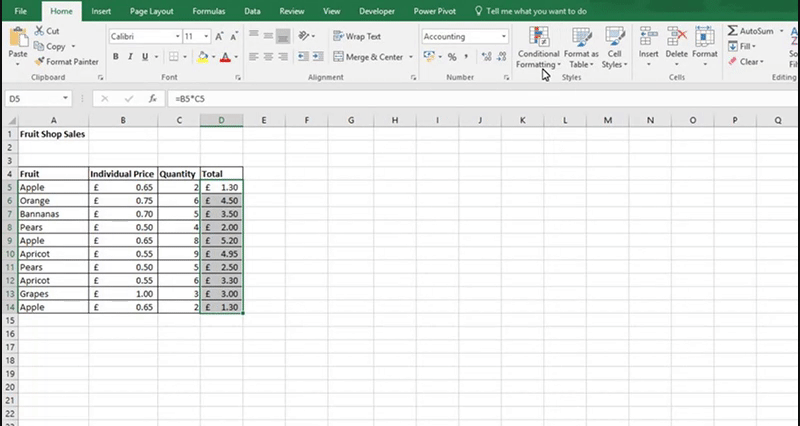Toggle Italic formatting
Screen dimensions: 800x426
(130, 57)
